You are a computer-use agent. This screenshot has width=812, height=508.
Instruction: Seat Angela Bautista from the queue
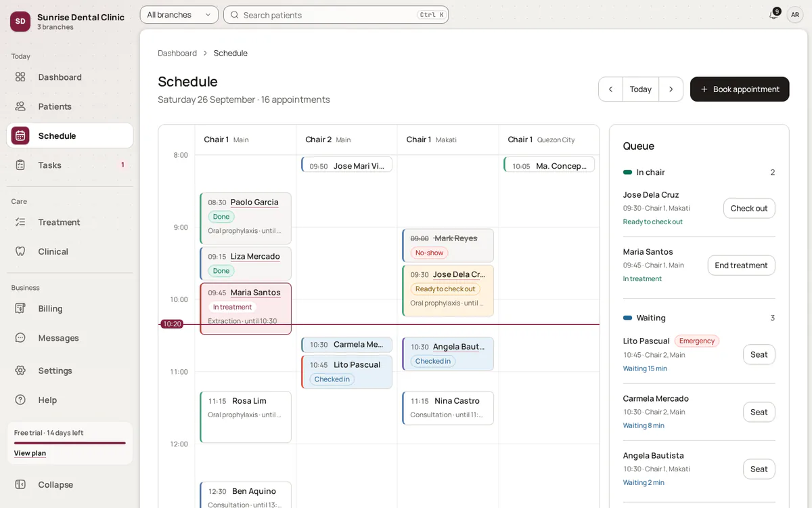(x=759, y=469)
